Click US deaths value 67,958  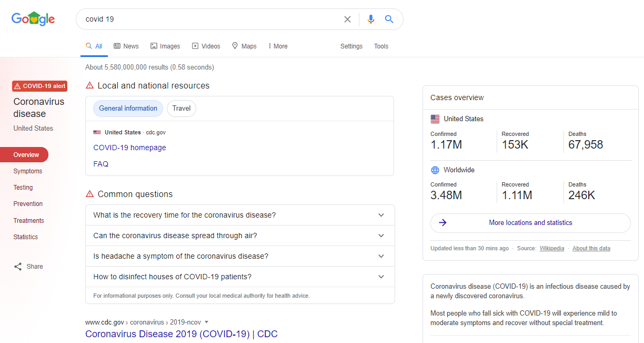coord(586,145)
